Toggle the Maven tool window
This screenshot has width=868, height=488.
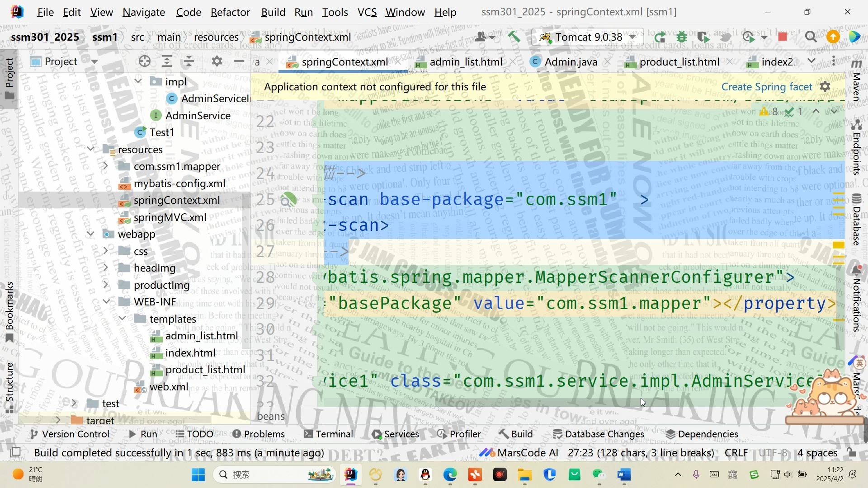point(856,79)
